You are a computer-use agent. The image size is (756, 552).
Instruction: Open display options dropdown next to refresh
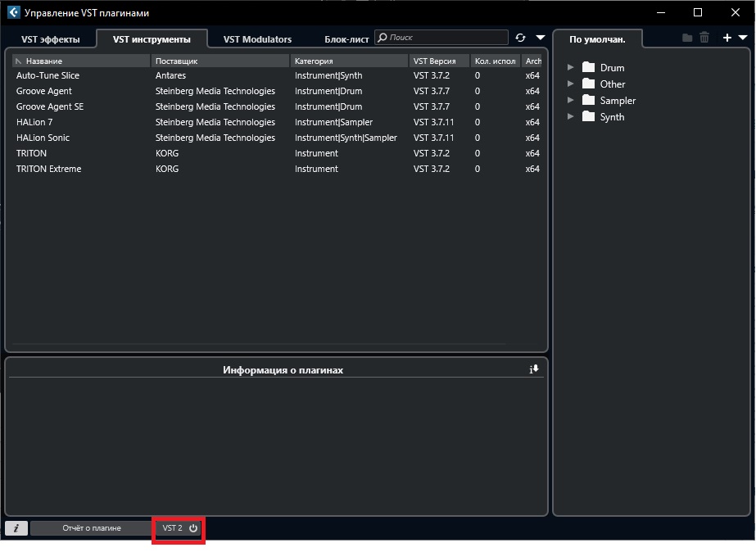click(540, 38)
